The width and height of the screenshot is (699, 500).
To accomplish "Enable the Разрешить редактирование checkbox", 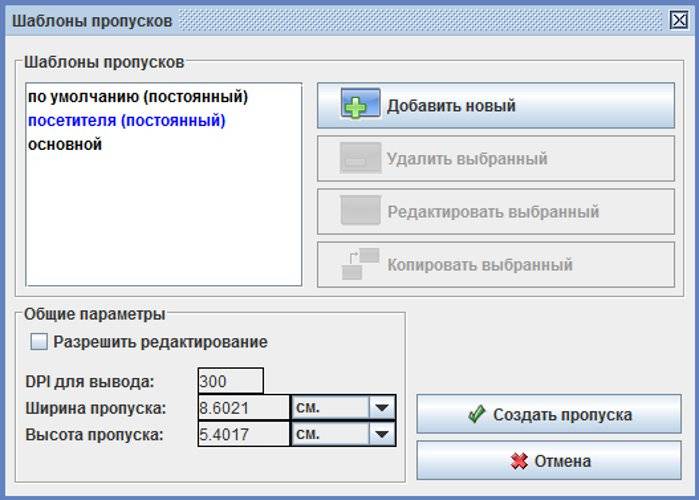I will (39, 342).
